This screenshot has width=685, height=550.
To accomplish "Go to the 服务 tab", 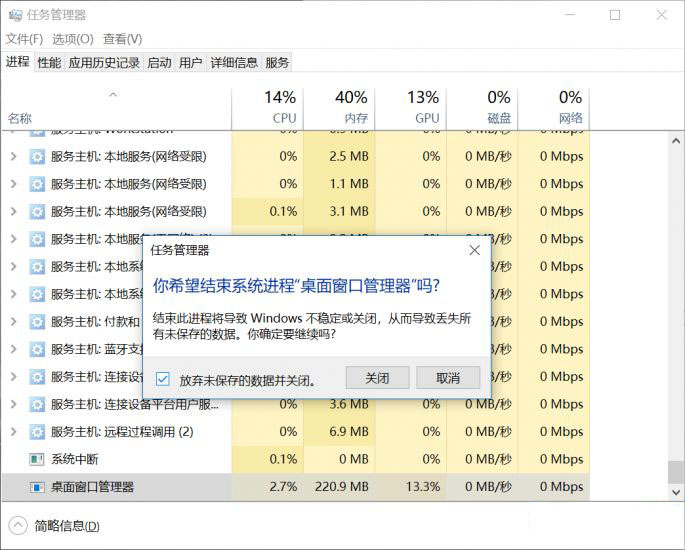I will (x=277, y=62).
